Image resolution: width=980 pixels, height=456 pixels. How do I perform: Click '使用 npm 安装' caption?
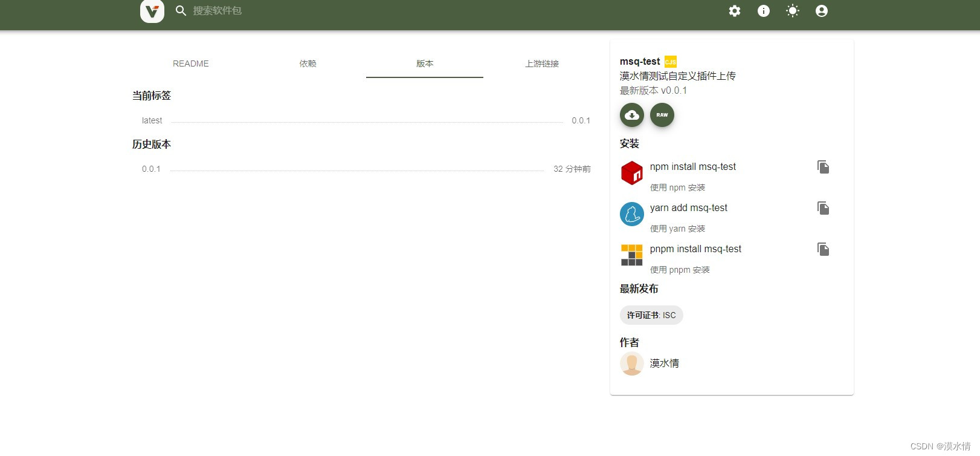(678, 187)
